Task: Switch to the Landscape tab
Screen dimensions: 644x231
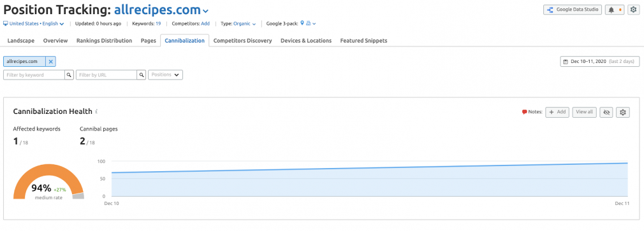Action: [21, 41]
